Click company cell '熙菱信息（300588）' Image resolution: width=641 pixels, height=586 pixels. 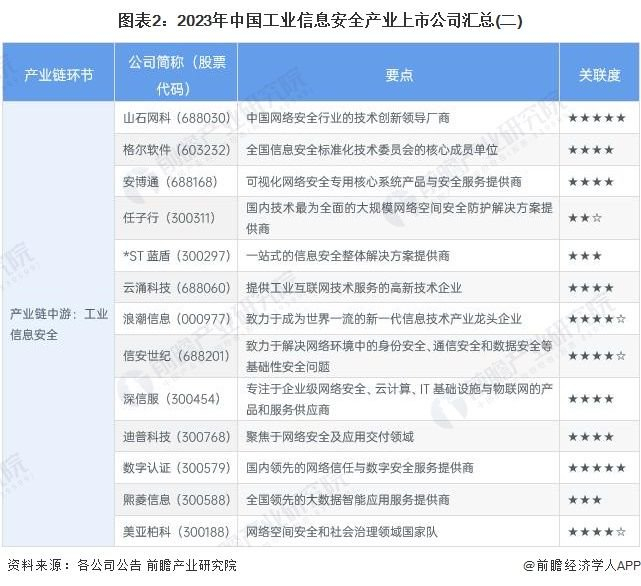pos(177,499)
